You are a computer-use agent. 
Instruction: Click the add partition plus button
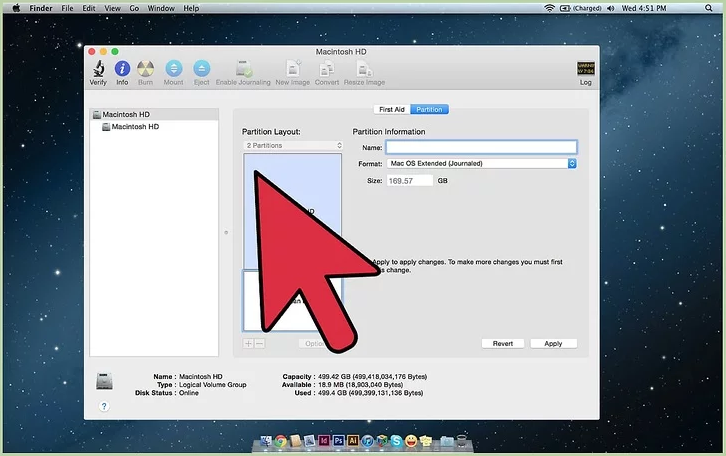[x=248, y=344]
